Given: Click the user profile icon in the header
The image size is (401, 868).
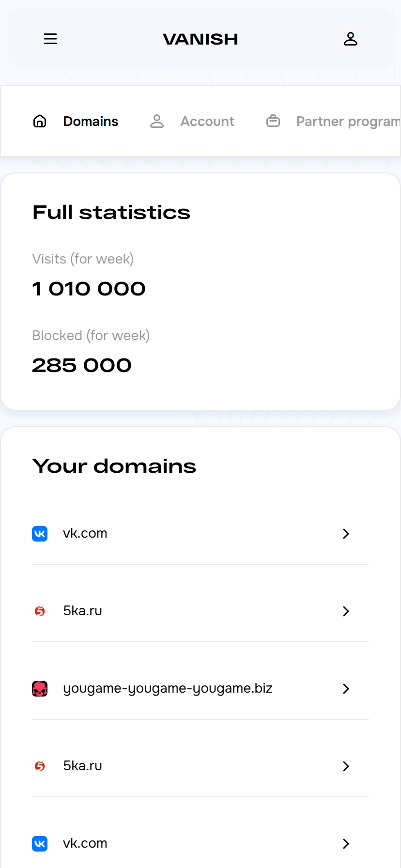Looking at the screenshot, I should click(351, 39).
